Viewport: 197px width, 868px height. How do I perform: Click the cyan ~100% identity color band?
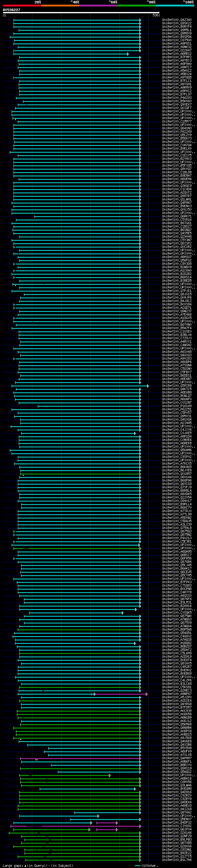pyautogui.click(x=175, y=6)
